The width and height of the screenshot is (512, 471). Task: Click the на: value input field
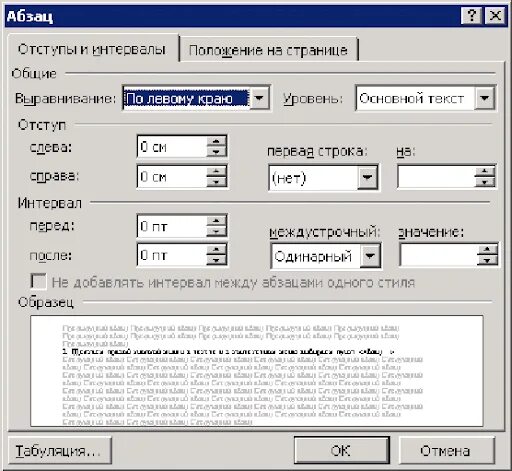(436, 176)
